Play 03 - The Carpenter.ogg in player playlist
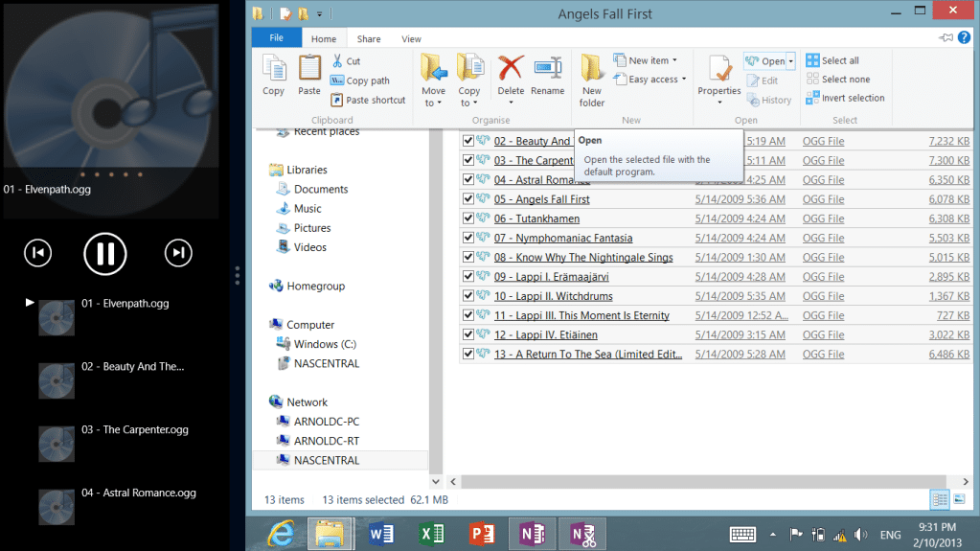The height and width of the screenshot is (551, 980). point(114,443)
